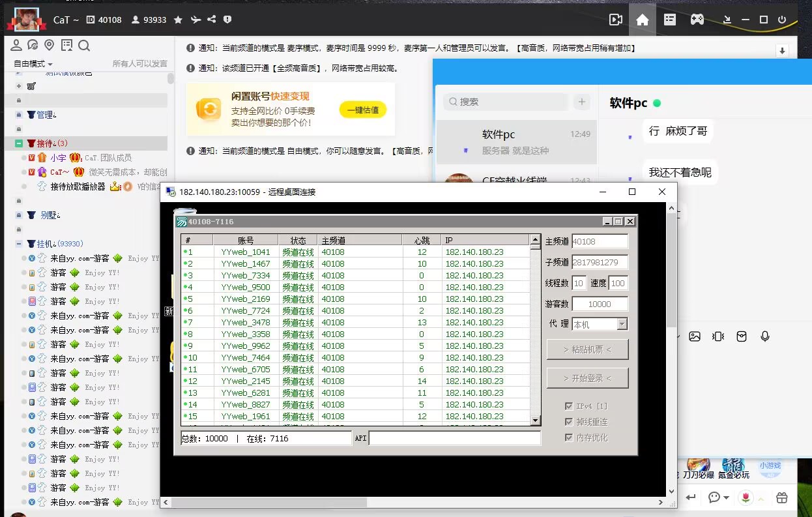Click the shake window icon in chat toolbar
The image size is (812, 517).
(x=718, y=336)
